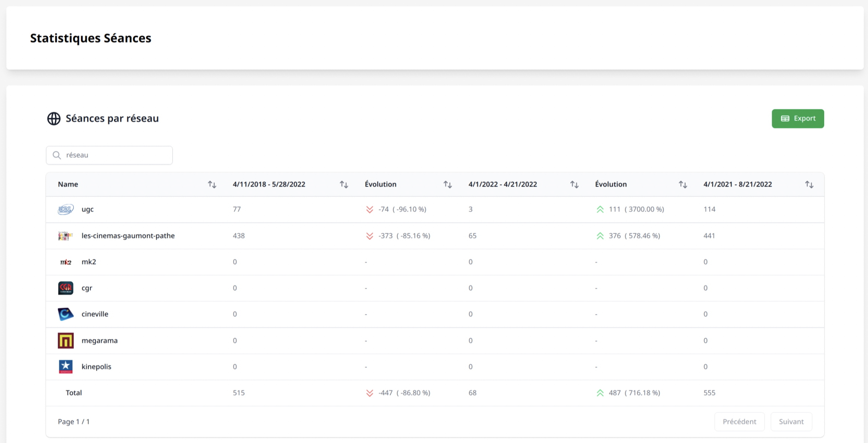Select the megarama network name
Viewport: 868px width, 443px height.
tap(100, 341)
